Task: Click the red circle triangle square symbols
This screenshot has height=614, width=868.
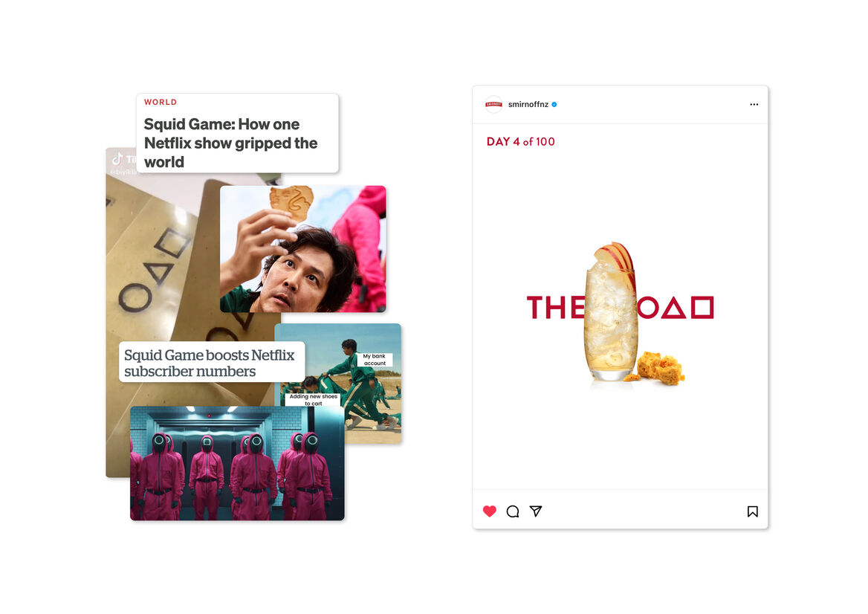Action: tap(676, 308)
